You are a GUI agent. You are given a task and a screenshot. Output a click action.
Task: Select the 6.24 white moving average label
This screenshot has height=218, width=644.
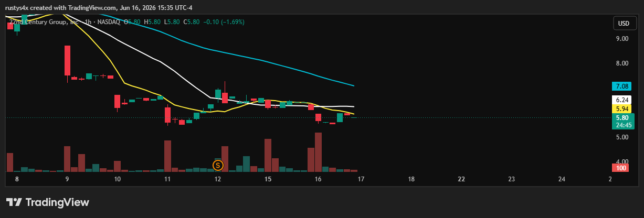point(623,100)
